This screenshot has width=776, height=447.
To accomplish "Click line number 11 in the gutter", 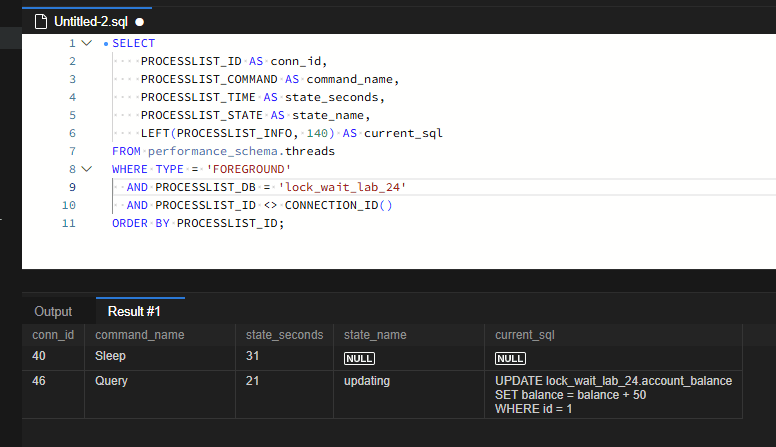I will point(69,223).
